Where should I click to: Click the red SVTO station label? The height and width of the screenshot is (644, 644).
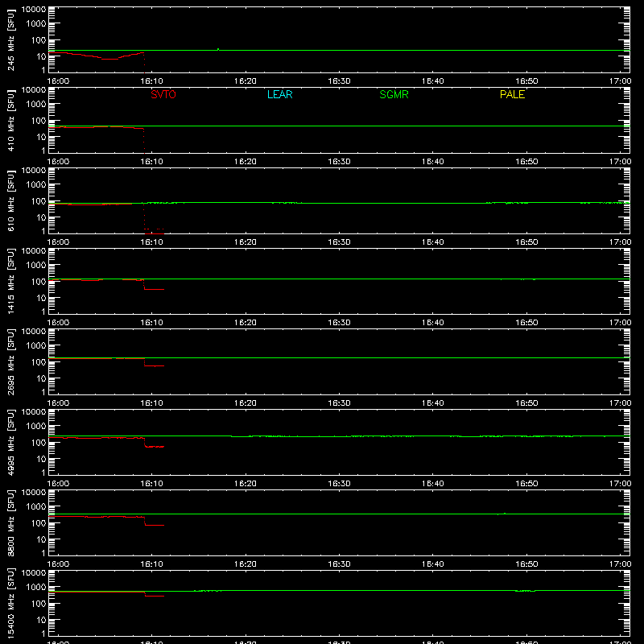tap(163, 94)
